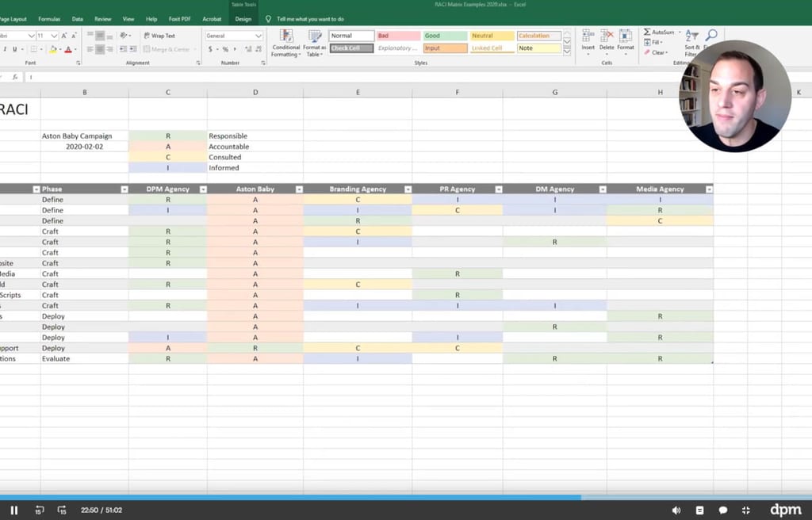Click the align right button
Image resolution: width=812 pixels, height=520 pixels.
tap(109, 49)
